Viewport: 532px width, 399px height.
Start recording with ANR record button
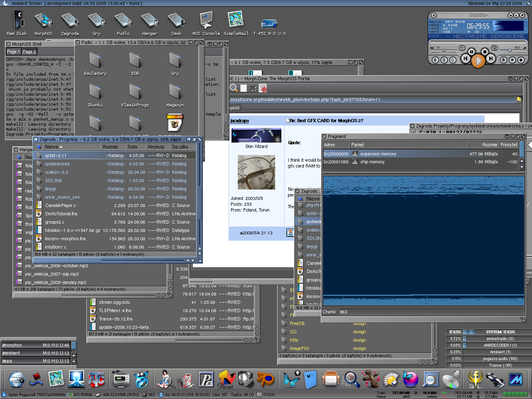521,60
